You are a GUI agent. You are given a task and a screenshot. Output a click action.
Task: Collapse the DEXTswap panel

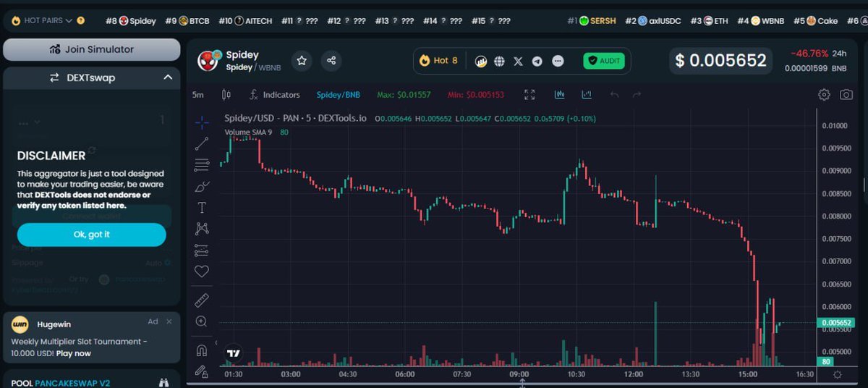(x=168, y=77)
